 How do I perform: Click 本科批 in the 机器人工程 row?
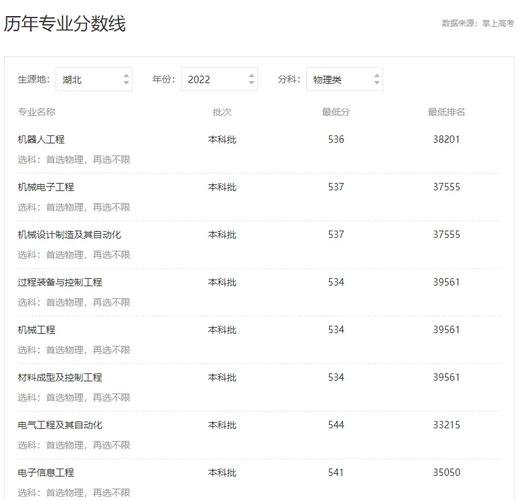tap(222, 139)
